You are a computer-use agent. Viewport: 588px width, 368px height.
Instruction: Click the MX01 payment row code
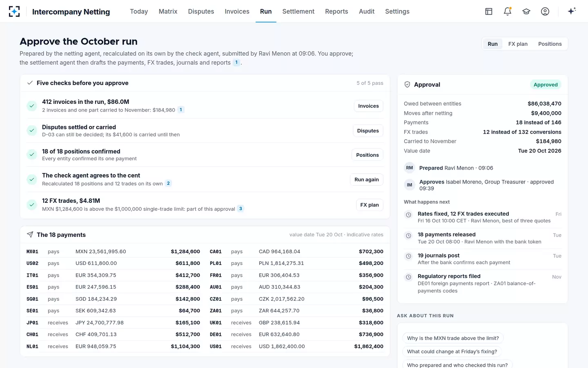pyautogui.click(x=32, y=251)
